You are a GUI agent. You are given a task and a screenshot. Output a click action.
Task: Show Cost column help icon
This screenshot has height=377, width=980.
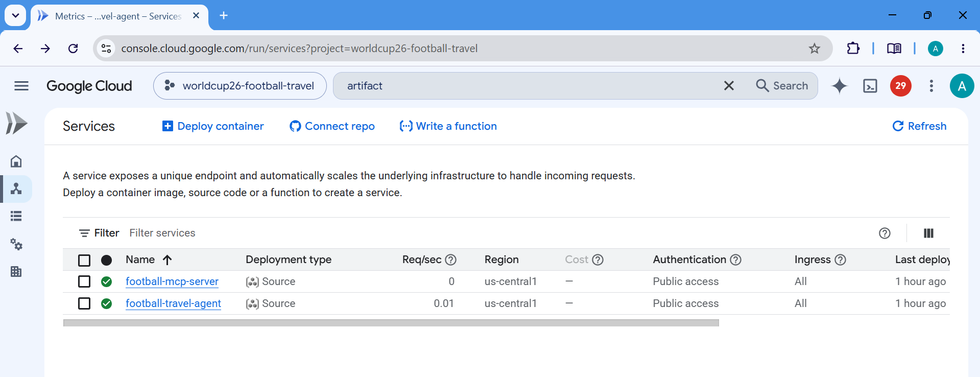click(597, 260)
